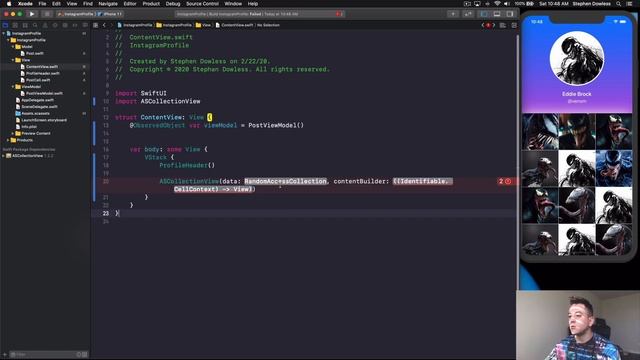Open the Source Control navigator icon
This screenshot has width=640, height=360.
15,25
